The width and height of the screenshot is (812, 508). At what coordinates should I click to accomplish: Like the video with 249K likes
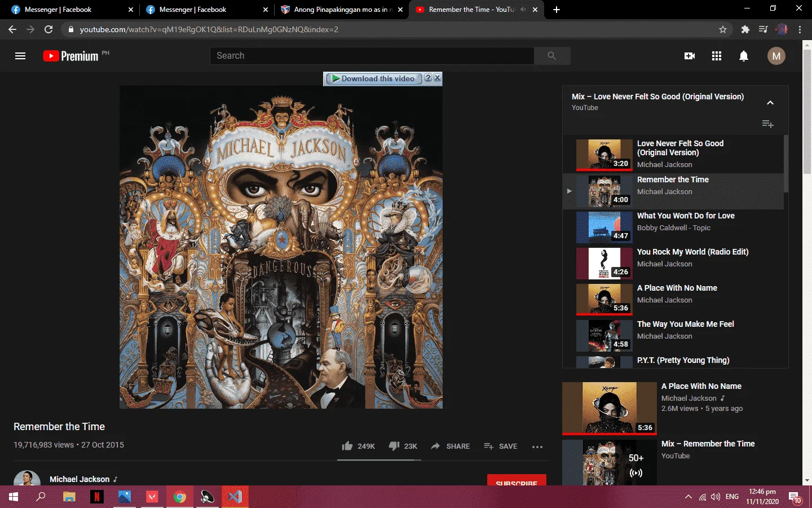tap(358, 446)
